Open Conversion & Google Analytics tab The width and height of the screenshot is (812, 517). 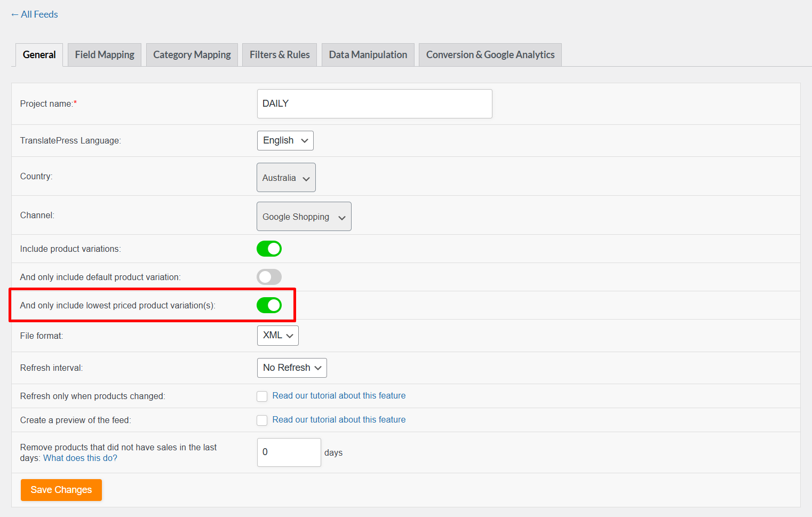coord(490,55)
